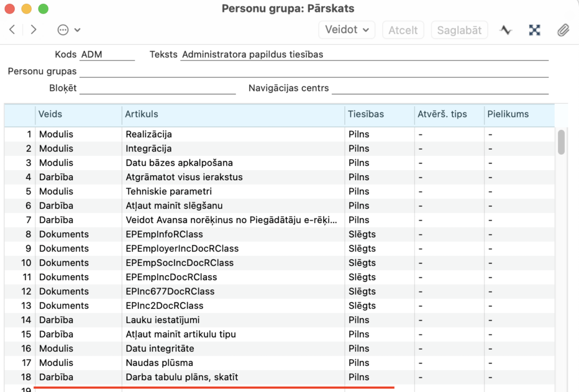Click the workflow network diagram icon
Viewport: 579px width, 392px height.
534,30
